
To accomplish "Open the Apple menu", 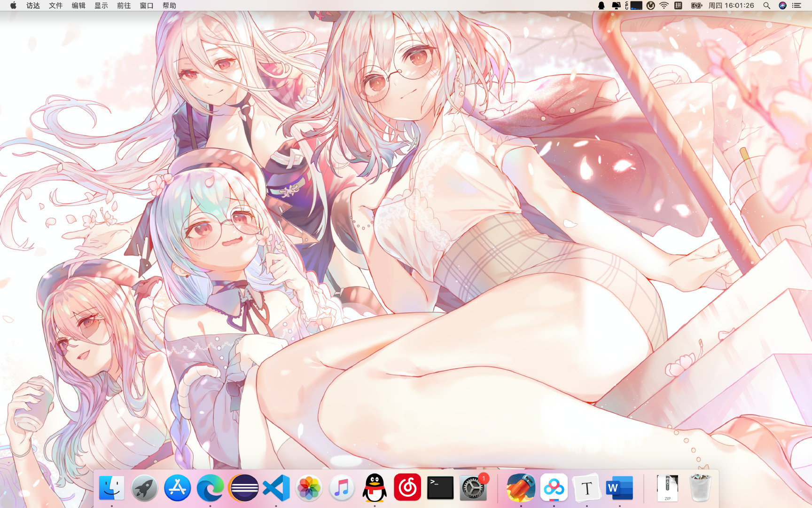I will click(x=13, y=6).
